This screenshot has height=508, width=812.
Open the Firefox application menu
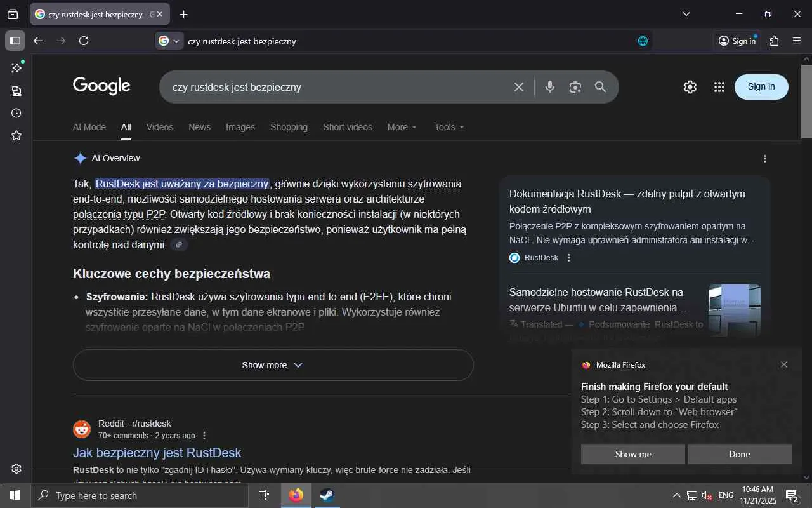[797, 41]
